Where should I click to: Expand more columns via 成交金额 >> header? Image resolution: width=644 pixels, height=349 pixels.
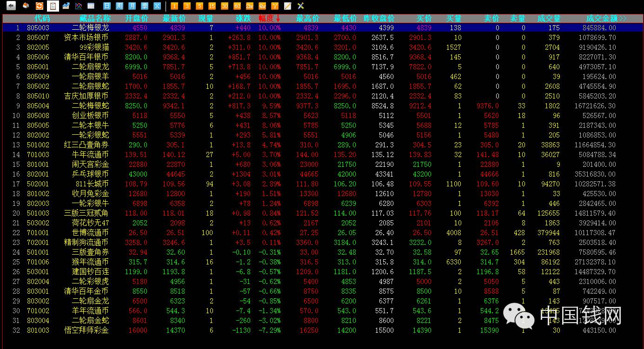[x=606, y=19]
